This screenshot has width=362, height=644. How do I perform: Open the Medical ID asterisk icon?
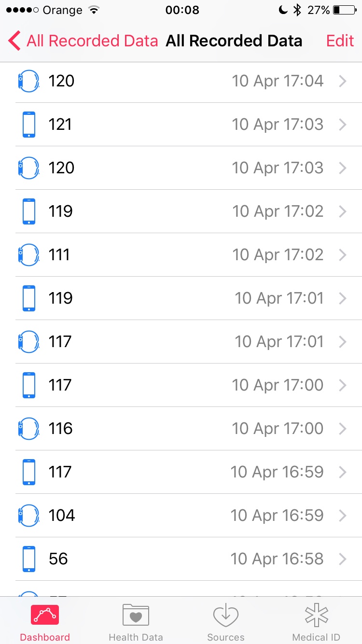tap(316, 616)
